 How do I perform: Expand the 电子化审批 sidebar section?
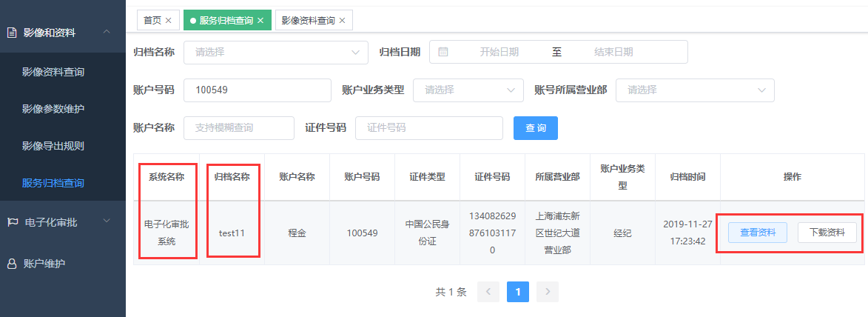coord(107,221)
